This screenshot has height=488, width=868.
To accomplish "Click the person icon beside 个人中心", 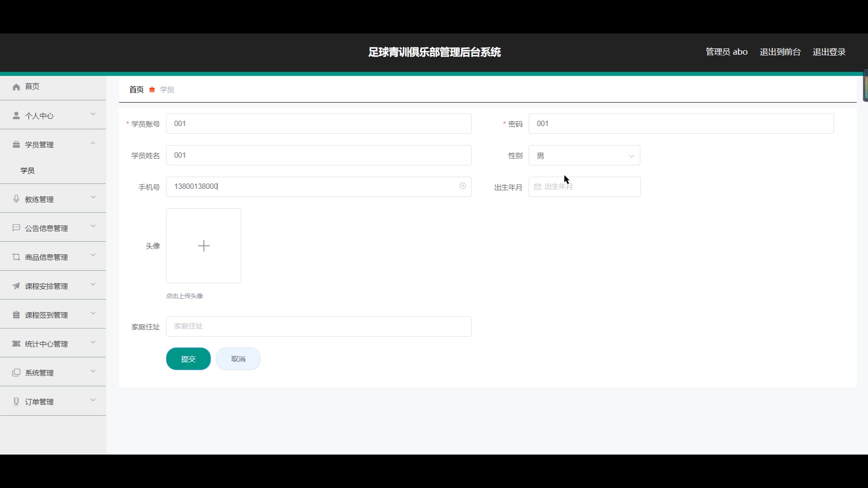I will [16, 116].
